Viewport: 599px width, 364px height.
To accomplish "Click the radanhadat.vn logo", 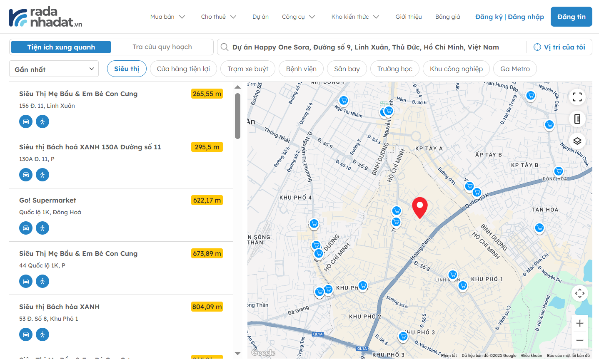I will coord(46,17).
